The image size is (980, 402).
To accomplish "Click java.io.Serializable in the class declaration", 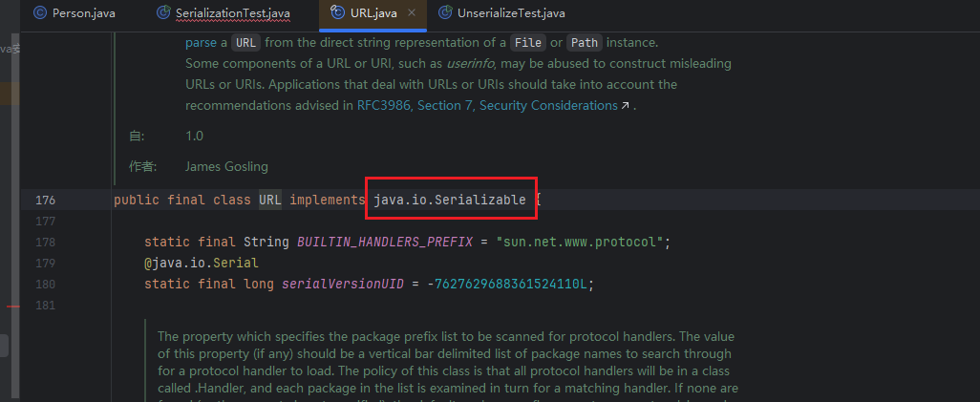I will pyautogui.click(x=449, y=200).
